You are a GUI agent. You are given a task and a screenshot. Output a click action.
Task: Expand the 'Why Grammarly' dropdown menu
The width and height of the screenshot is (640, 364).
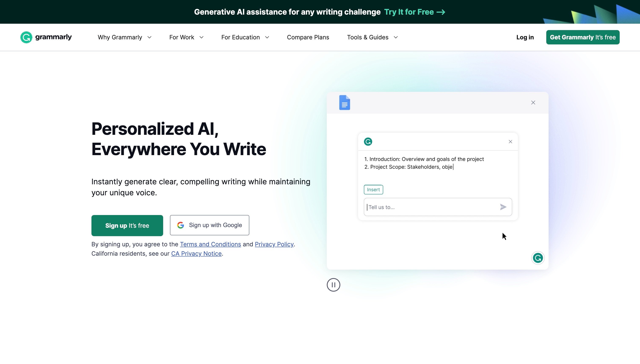[124, 37]
